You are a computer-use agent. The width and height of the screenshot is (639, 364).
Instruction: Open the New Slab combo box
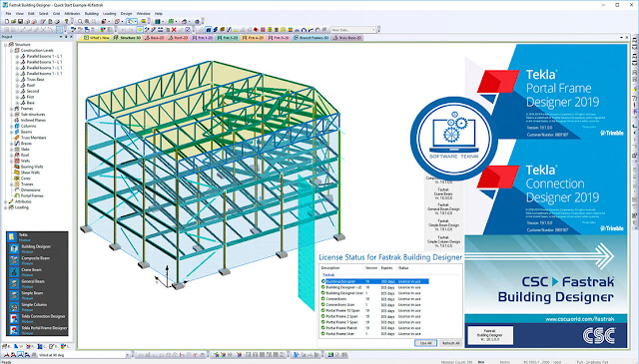[352, 30]
